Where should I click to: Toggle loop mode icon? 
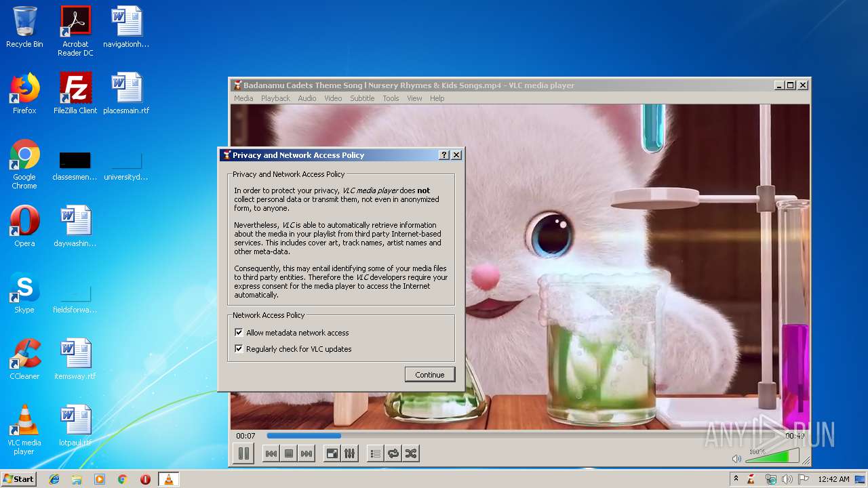point(393,453)
